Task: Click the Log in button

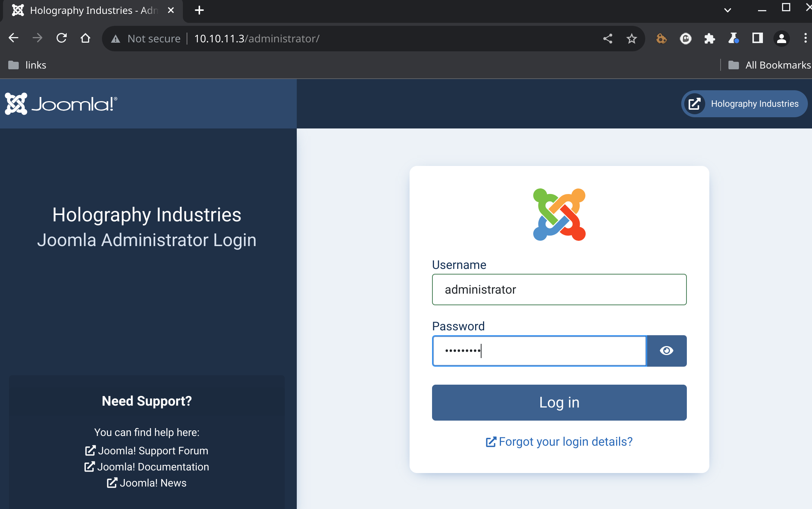Action: pyautogui.click(x=559, y=403)
